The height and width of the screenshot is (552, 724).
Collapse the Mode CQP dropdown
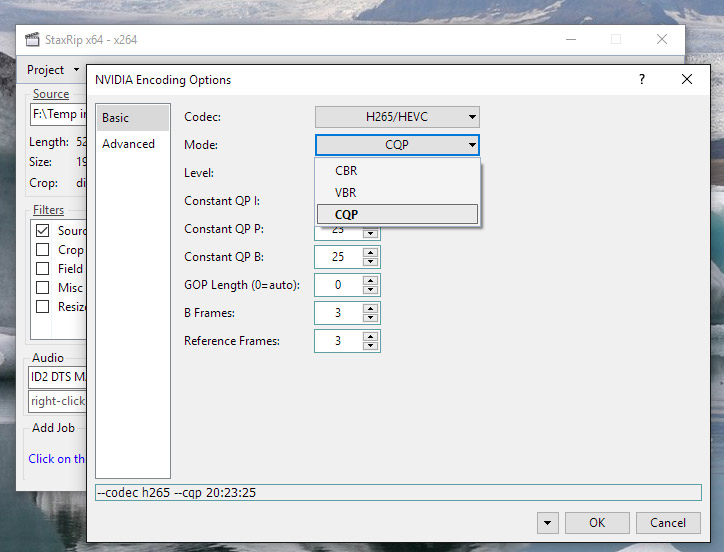click(397, 145)
